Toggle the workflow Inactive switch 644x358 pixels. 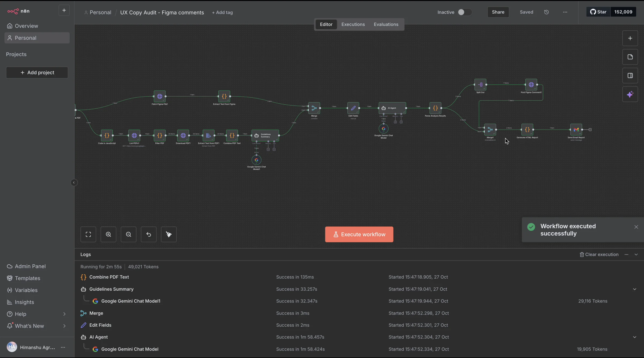[x=464, y=12]
